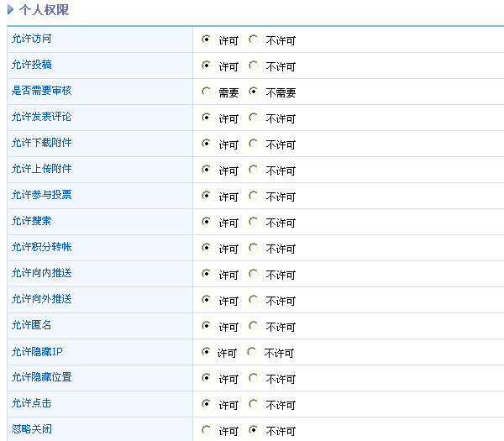Viewport: 504px width, 441px height.
Task: Select 不许可 for 允许发表评论
Action: tap(253, 118)
